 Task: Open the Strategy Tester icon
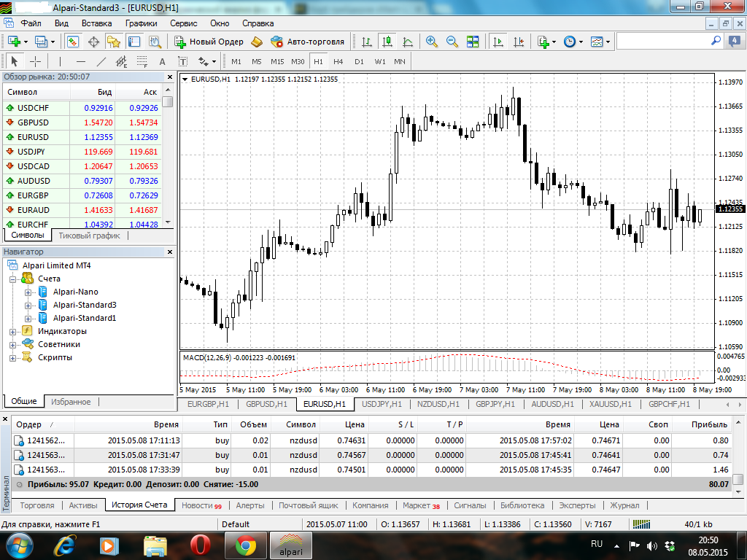pyautogui.click(x=155, y=42)
